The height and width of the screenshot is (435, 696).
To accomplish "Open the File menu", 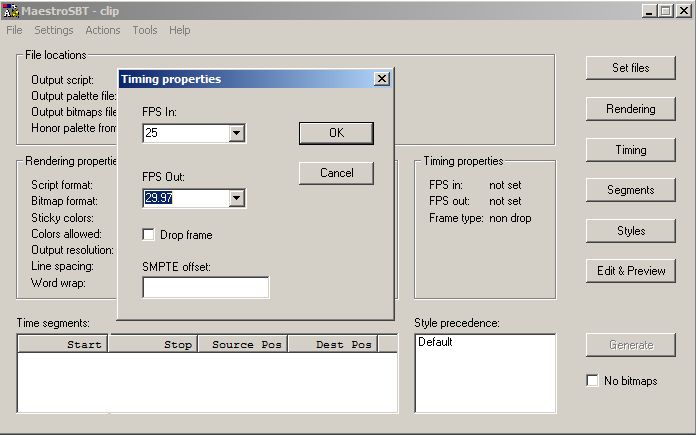I will [14, 30].
